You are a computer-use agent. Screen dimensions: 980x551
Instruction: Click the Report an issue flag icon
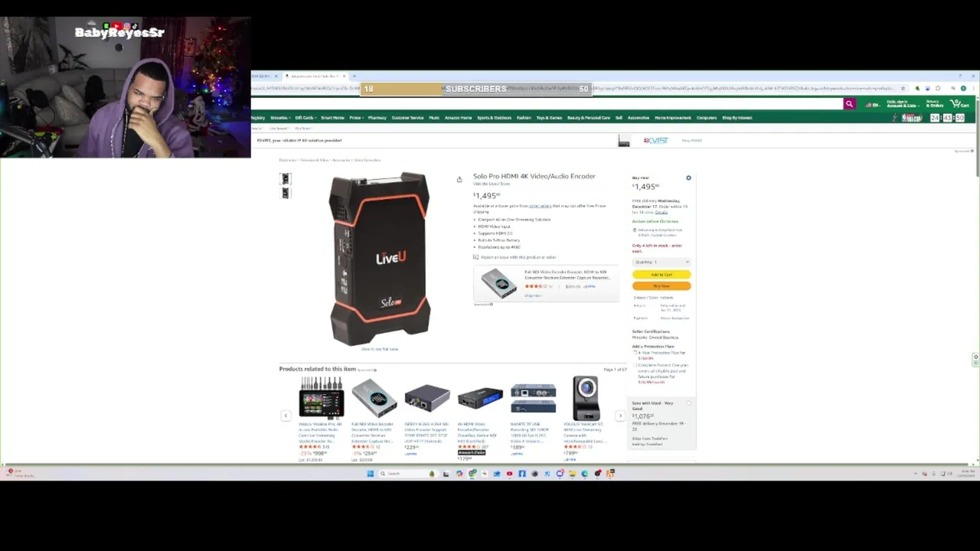[475, 257]
